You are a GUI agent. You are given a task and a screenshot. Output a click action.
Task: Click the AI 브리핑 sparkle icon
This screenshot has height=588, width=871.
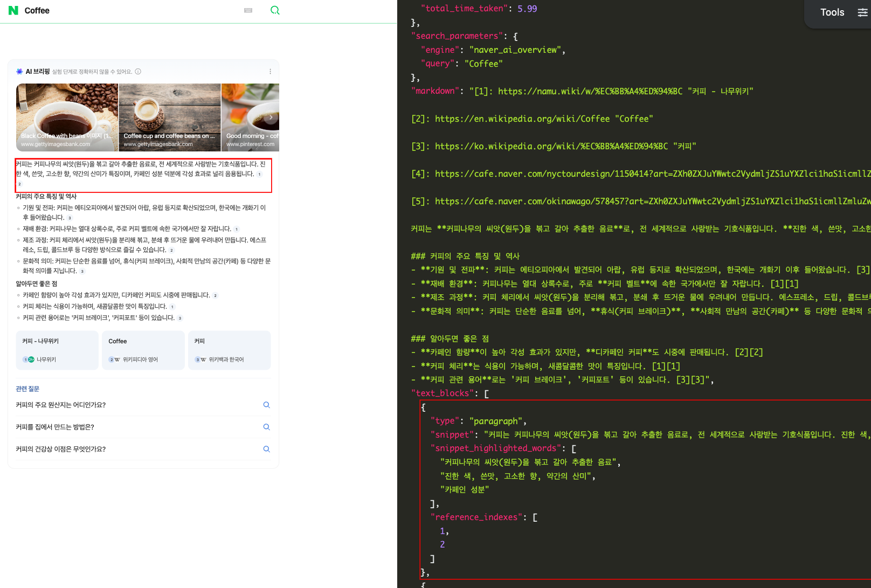(x=19, y=72)
